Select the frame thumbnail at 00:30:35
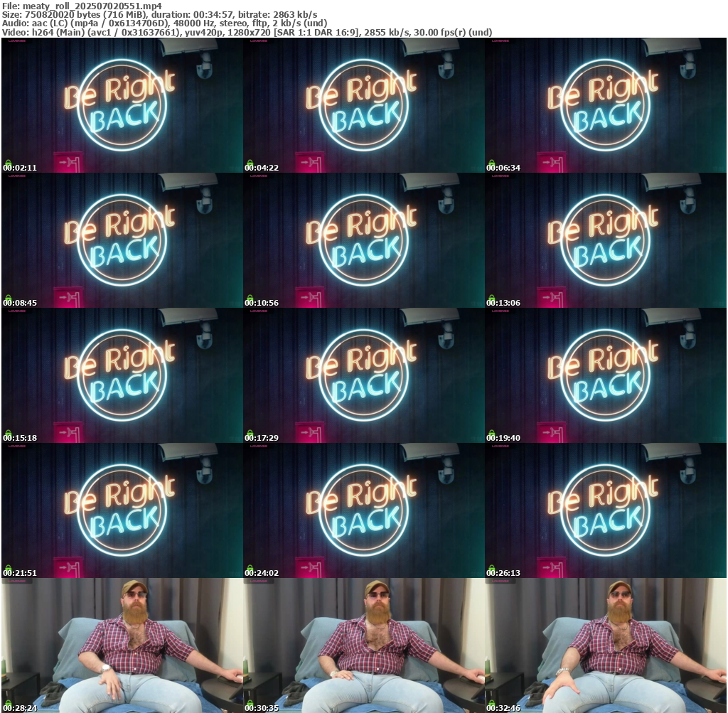Screen dimensions: 728x713 pos(364,645)
